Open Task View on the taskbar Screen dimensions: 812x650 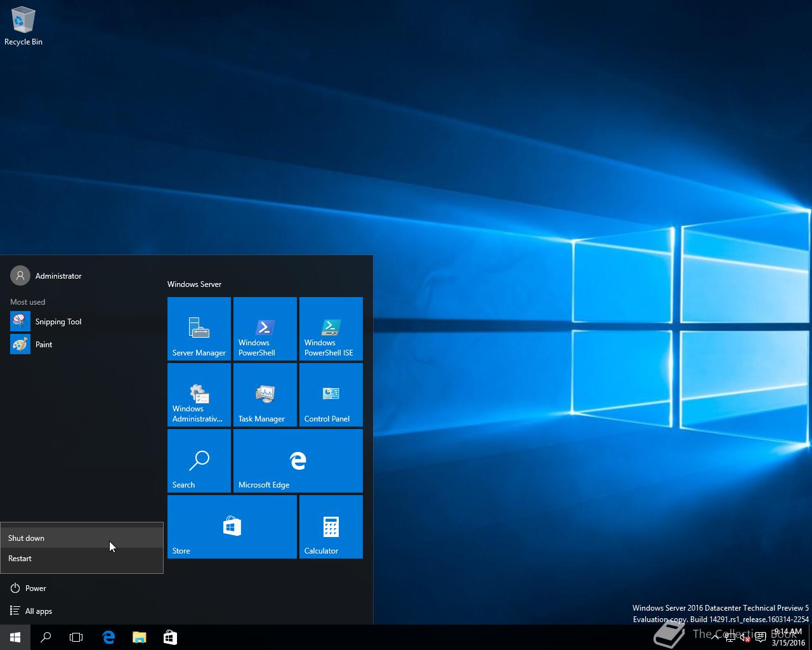pos(76,637)
